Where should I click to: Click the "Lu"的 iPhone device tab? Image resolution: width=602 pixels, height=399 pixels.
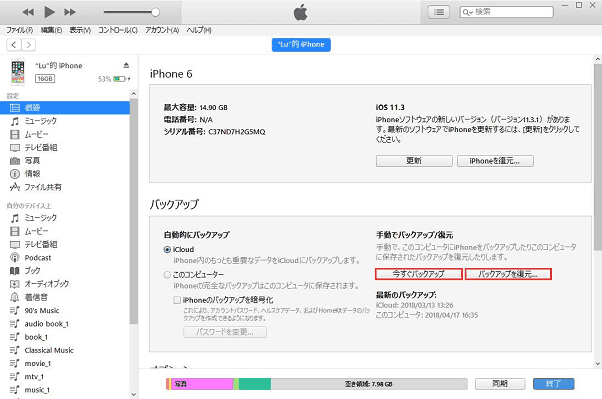(301, 45)
